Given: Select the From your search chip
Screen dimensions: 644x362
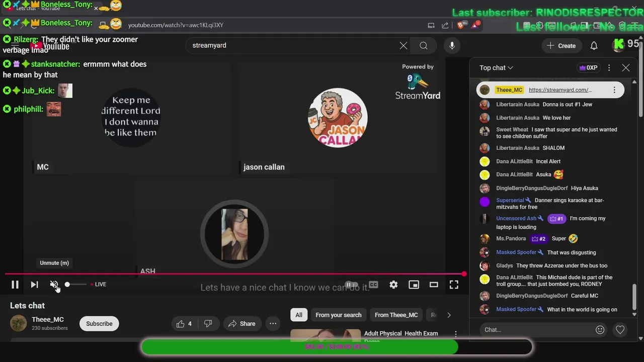Looking at the screenshot, I should [339, 315].
